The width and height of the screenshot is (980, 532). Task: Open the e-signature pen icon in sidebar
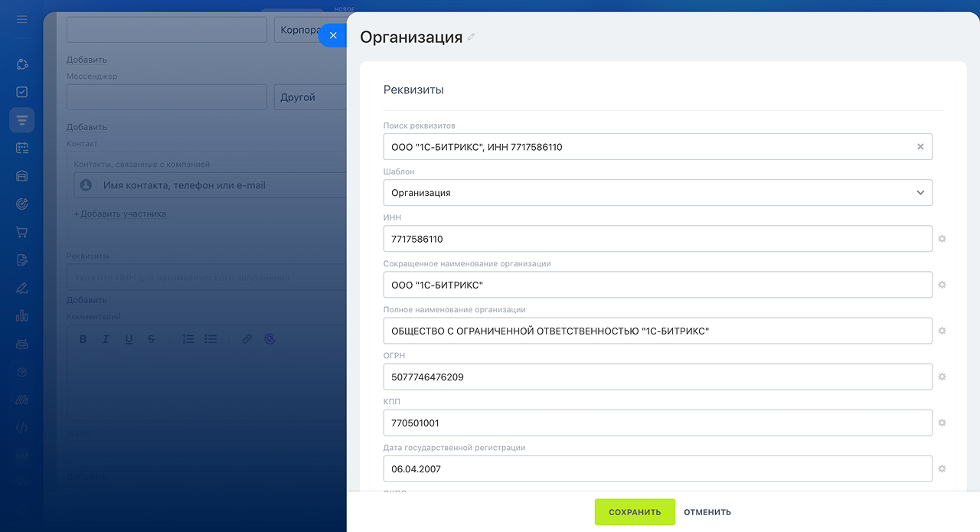tap(21, 288)
